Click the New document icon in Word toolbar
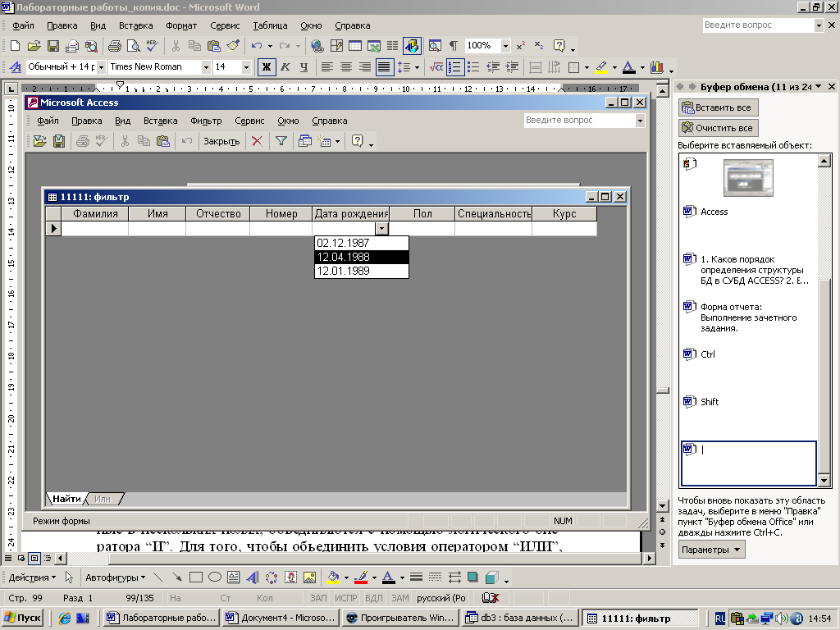This screenshot has width=840, height=630. coord(15,46)
